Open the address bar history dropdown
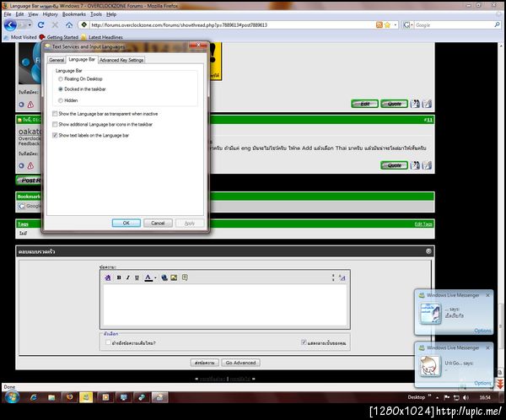Image resolution: width=506 pixels, height=420 pixels. coord(396,24)
